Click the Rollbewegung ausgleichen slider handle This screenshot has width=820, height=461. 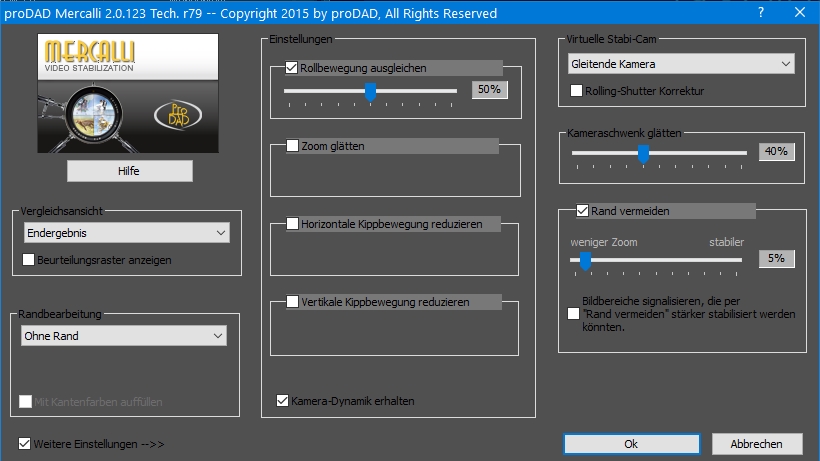pos(370,92)
